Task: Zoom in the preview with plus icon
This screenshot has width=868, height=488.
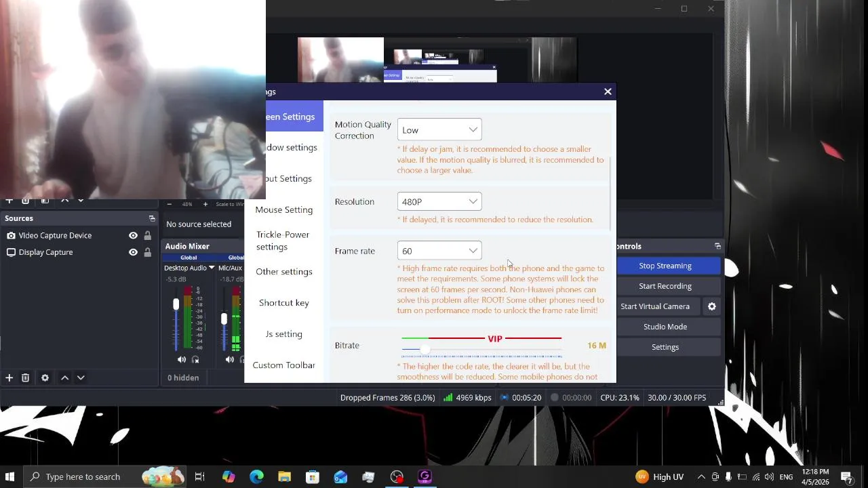Action: tap(205, 204)
